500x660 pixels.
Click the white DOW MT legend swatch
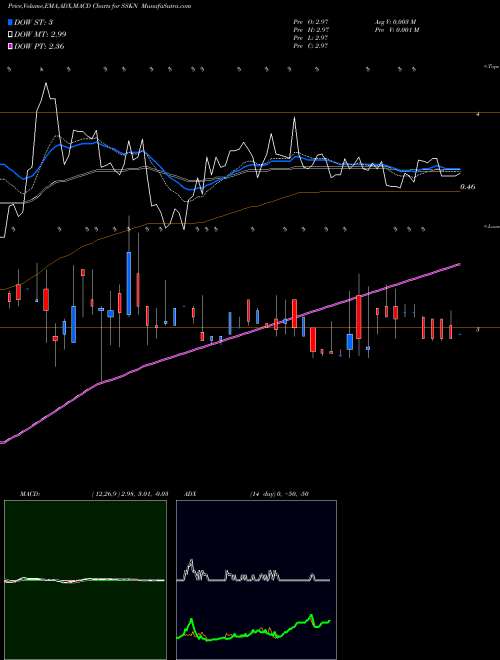pyautogui.click(x=11, y=35)
